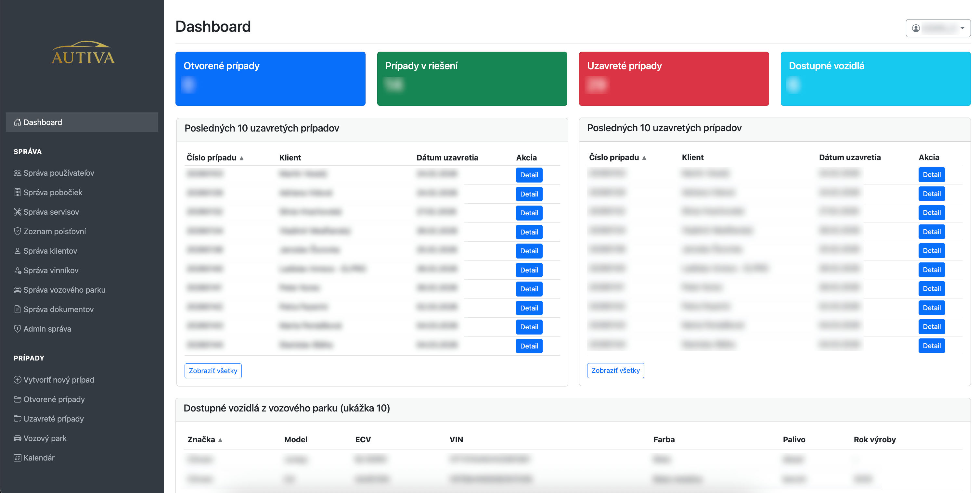Click Zobraziť všetky under closed cases table

pos(213,371)
